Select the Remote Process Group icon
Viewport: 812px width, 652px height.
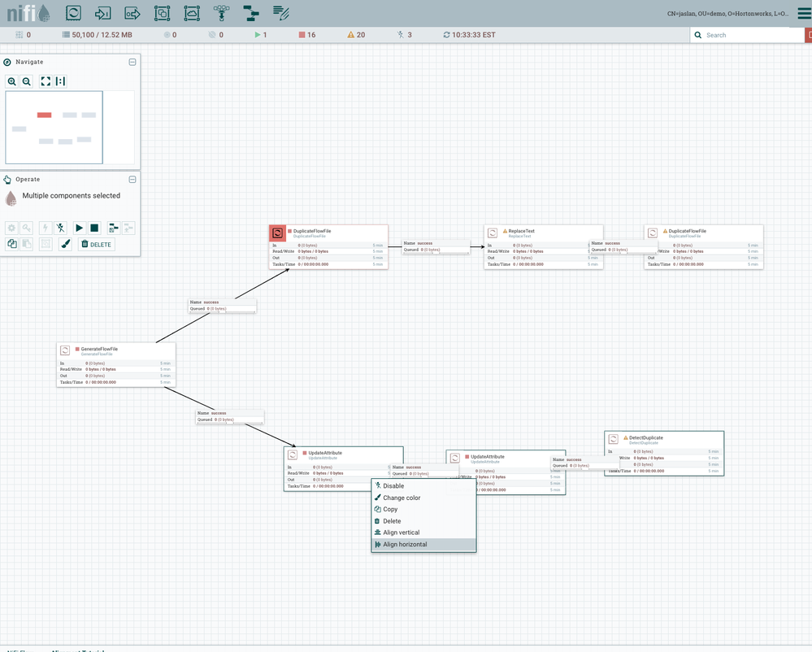coord(192,13)
